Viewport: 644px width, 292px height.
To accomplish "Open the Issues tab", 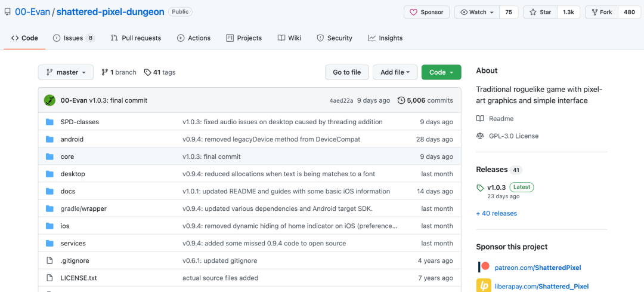I will [x=74, y=38].
